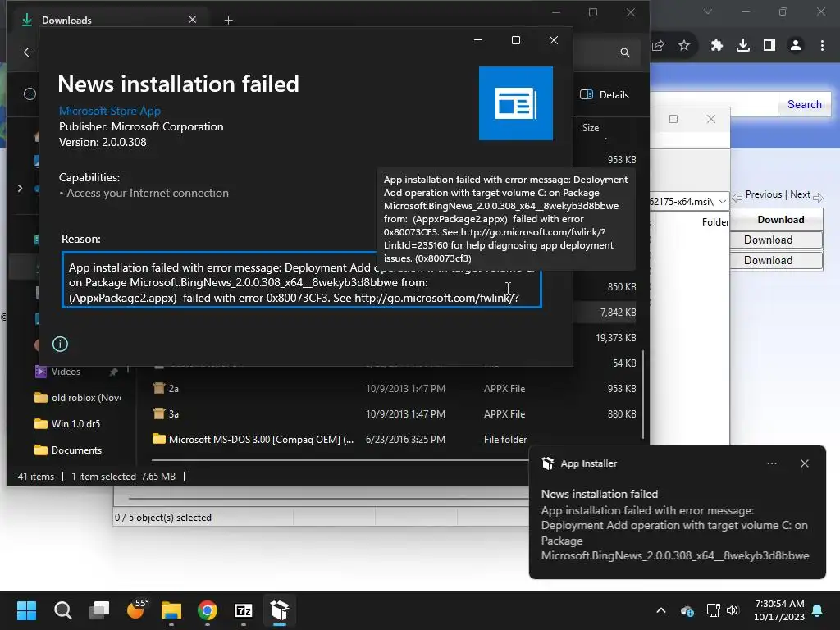Click the Search button on the webpage
Image resolution: width=840 pixels, height=630 pixels.
tap(805, 104)
